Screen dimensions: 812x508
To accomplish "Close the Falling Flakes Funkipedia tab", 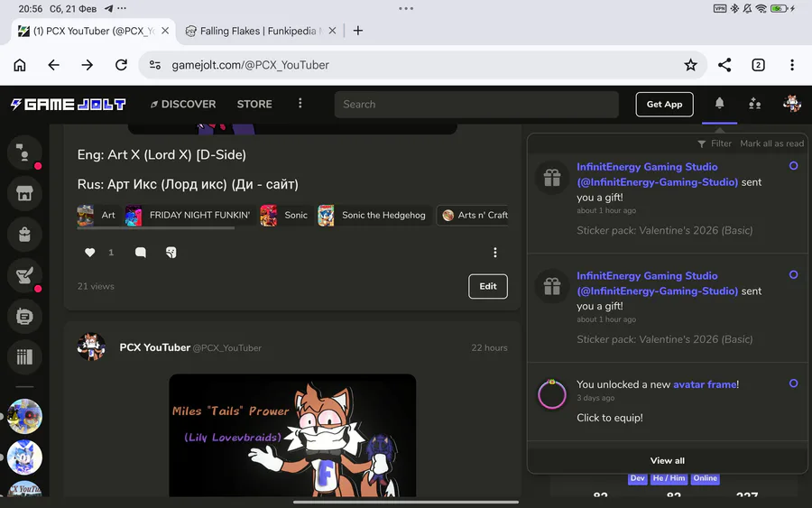I will point(332,31).
